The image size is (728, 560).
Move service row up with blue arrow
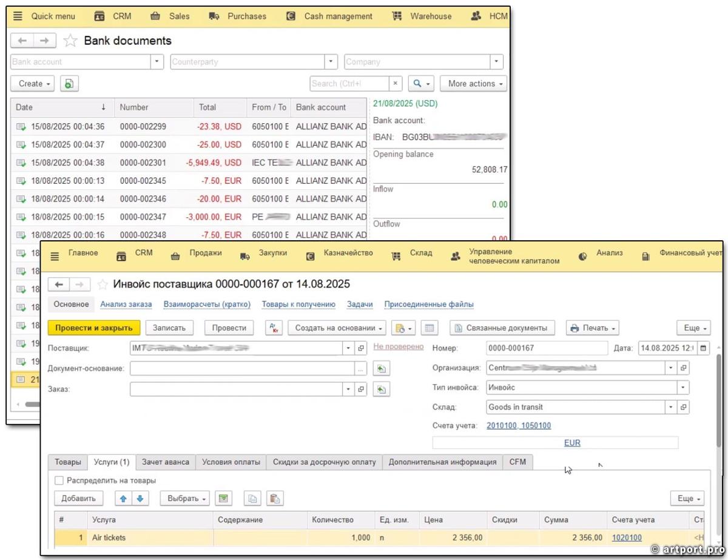(x=124, y=498)
